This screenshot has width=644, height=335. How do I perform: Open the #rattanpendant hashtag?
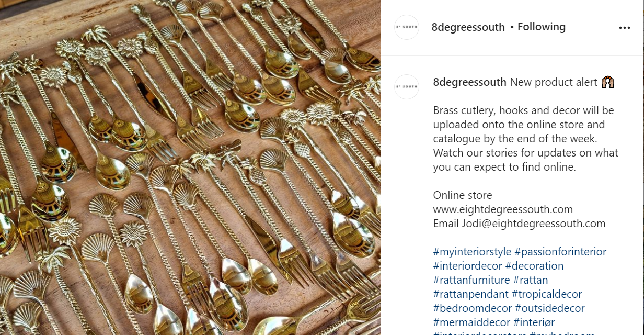471,294
